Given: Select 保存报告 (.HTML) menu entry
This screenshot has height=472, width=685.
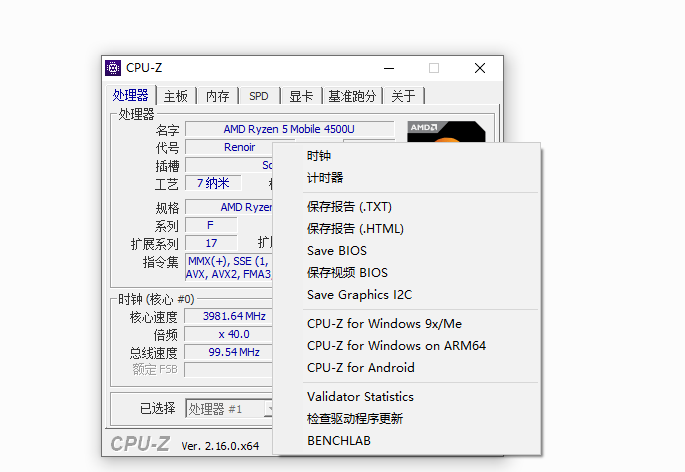Looking at the screenshot, I should pos(407,229).
